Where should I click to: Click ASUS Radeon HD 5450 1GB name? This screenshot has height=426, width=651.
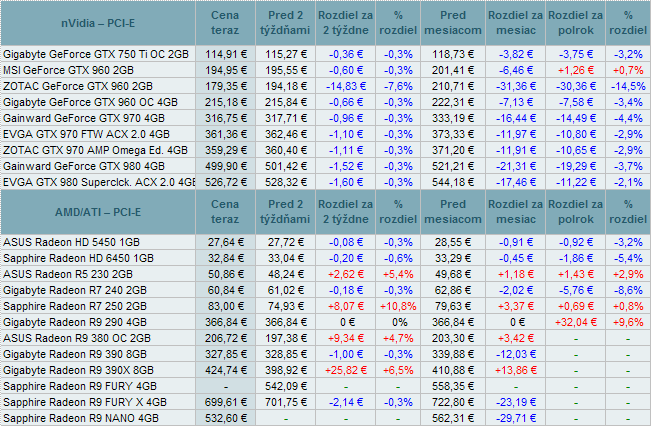coord(71,242)
